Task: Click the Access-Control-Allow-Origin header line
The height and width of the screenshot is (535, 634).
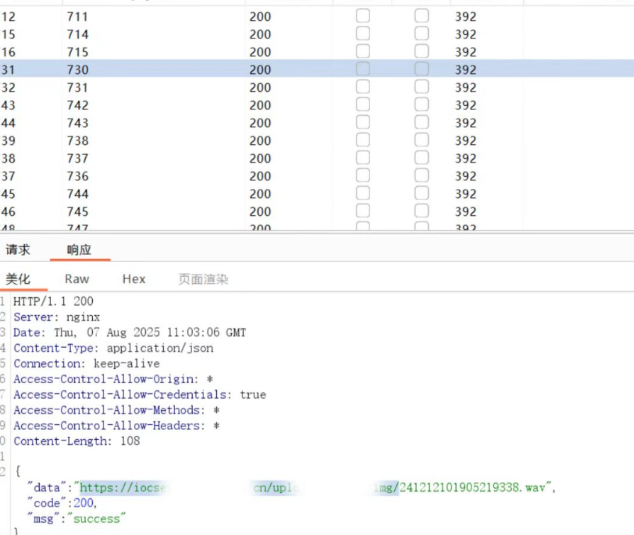Action: [113, 379]
